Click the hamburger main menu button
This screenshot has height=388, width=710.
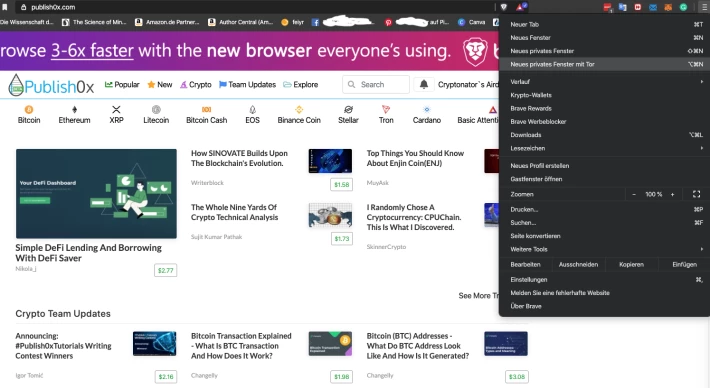click(705, 7)
